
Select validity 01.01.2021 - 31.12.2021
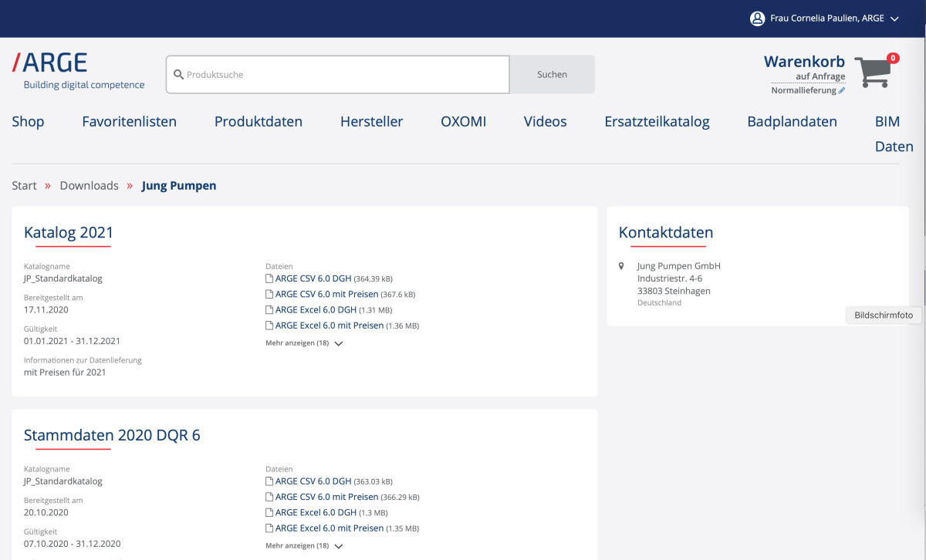click(72, 340)
